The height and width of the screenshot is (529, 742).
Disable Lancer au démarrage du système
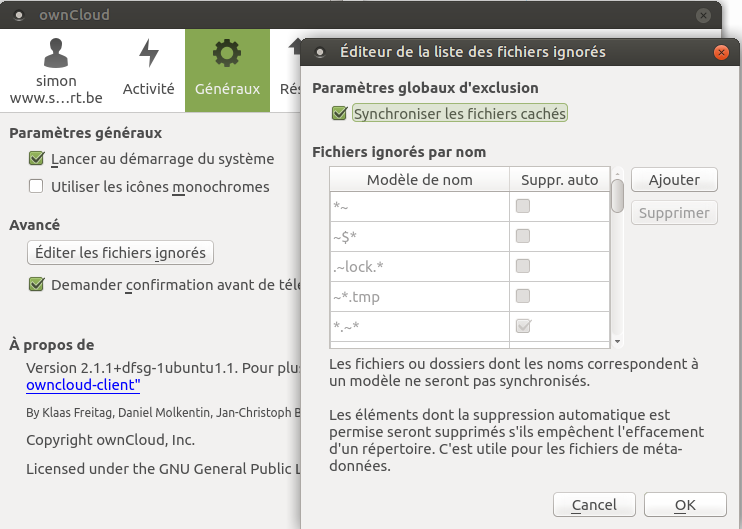click(x=36, y=159)
